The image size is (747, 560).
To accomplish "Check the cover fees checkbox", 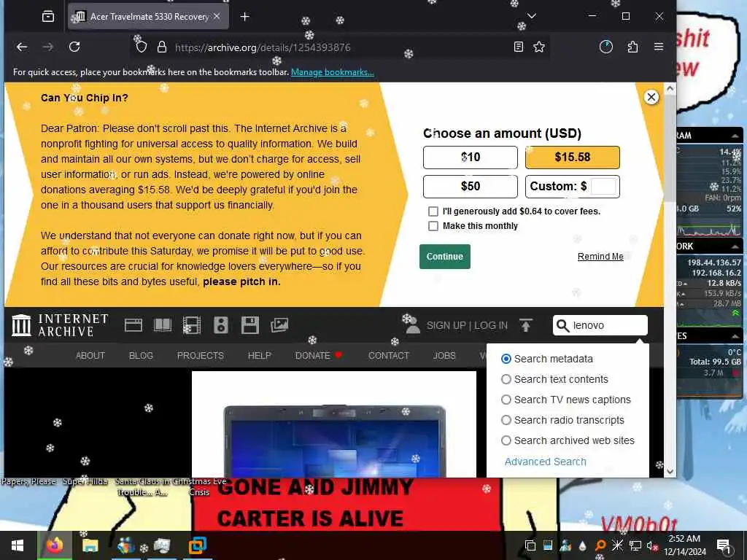I will point(433,211).
